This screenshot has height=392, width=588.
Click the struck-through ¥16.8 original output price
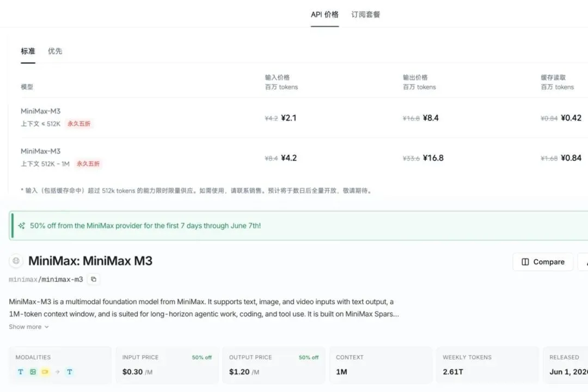pos(412,119)
